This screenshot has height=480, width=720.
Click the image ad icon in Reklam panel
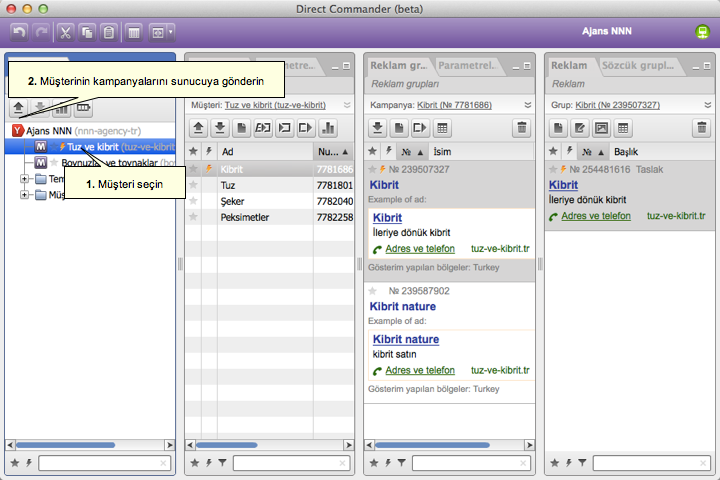click(602, 128)
